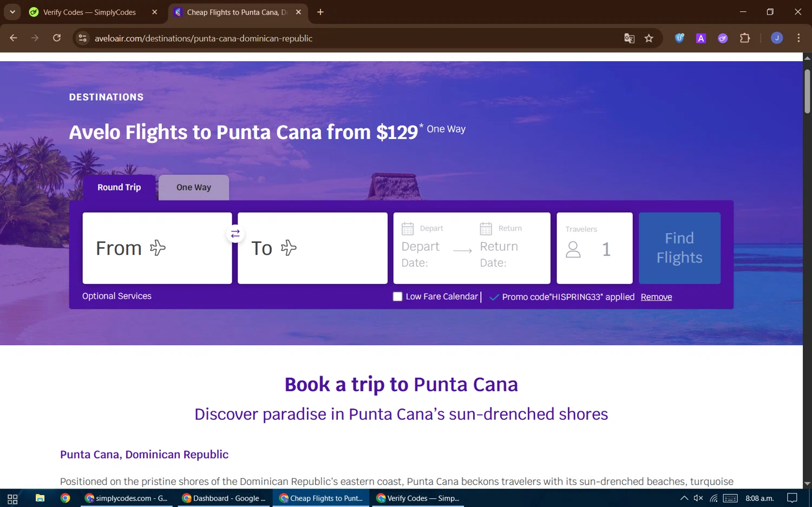Open simplycodes.com taskbar window
812x507 pixels.
(x=127, y=498)
